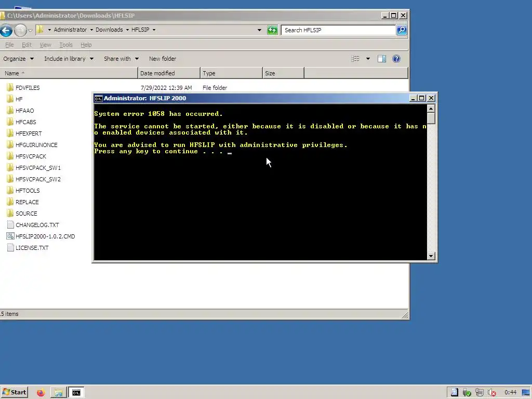The height and width of the screenshot is (399, 532).
Task: Select the REPLACE folder icon
Action: click(x=10, y=202)
